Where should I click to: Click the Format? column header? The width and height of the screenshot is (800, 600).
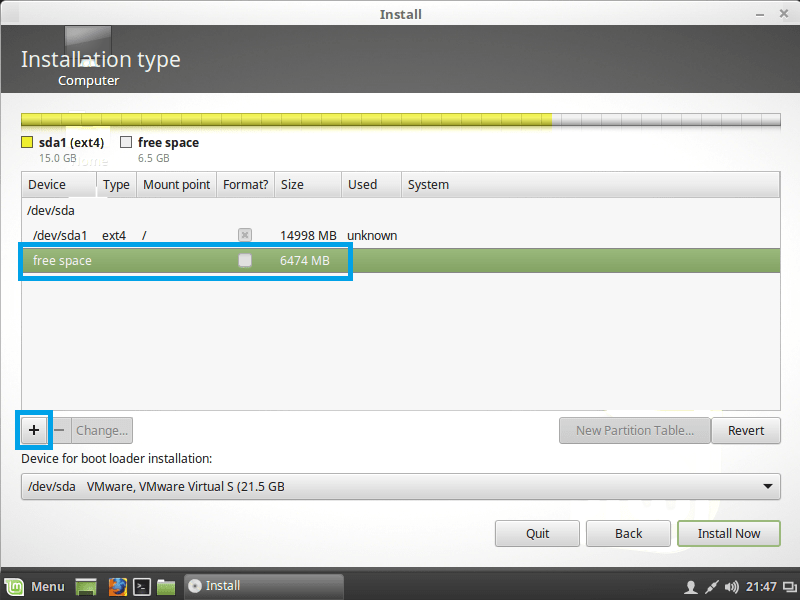point(245,185)
